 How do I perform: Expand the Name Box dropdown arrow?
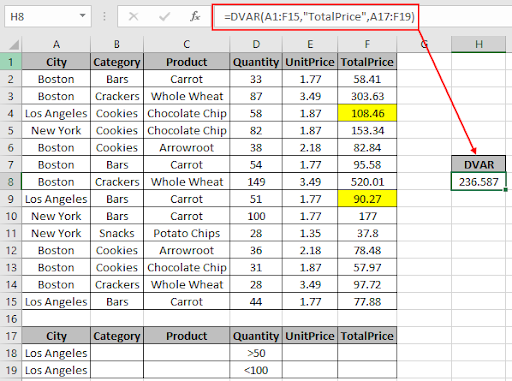point(82,16)
